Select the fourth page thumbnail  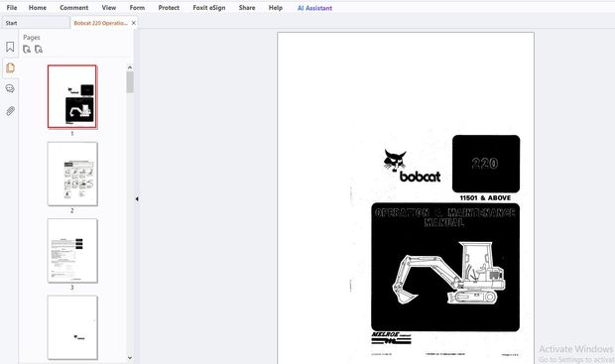(x=72, y=327)
